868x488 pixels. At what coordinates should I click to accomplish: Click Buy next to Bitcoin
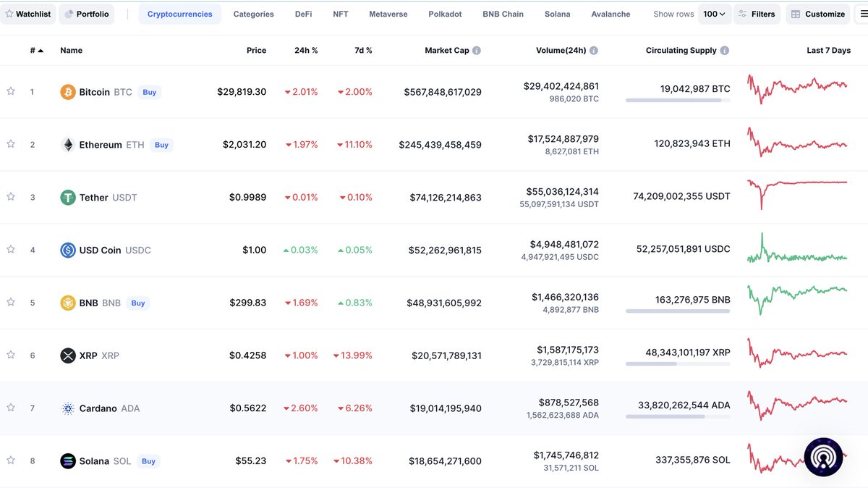[x=149, y=92]
